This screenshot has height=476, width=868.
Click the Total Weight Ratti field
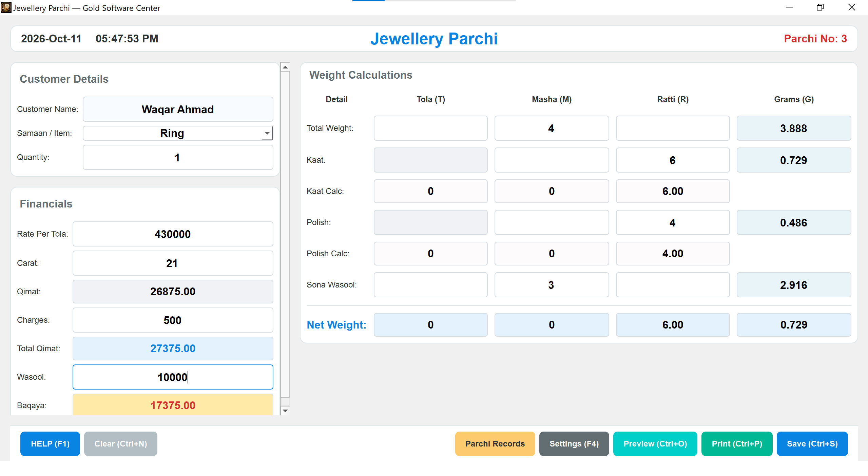[x=673, y=128]
